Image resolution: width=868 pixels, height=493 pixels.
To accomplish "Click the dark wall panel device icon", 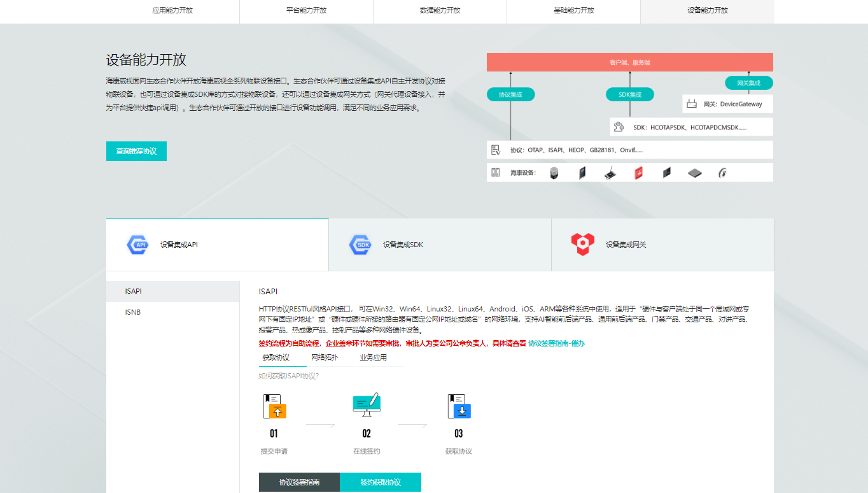I will [667, 172].
